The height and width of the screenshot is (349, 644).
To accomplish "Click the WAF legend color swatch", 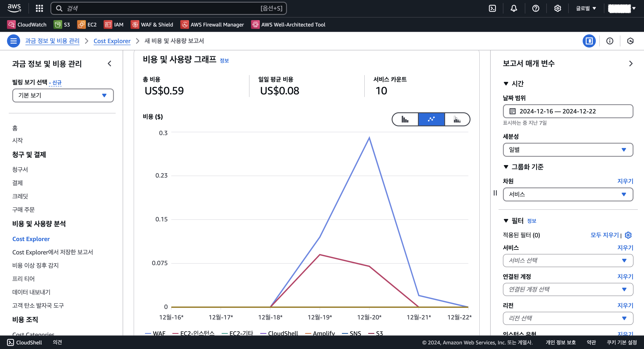I will (x=148, y=333).
